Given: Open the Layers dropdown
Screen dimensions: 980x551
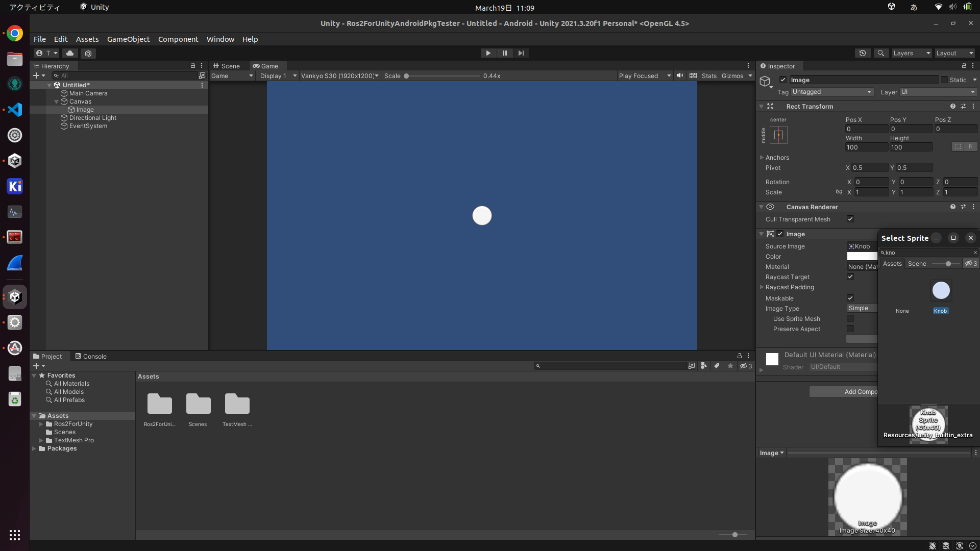Looking at the screenshot, I should (911, 53).
